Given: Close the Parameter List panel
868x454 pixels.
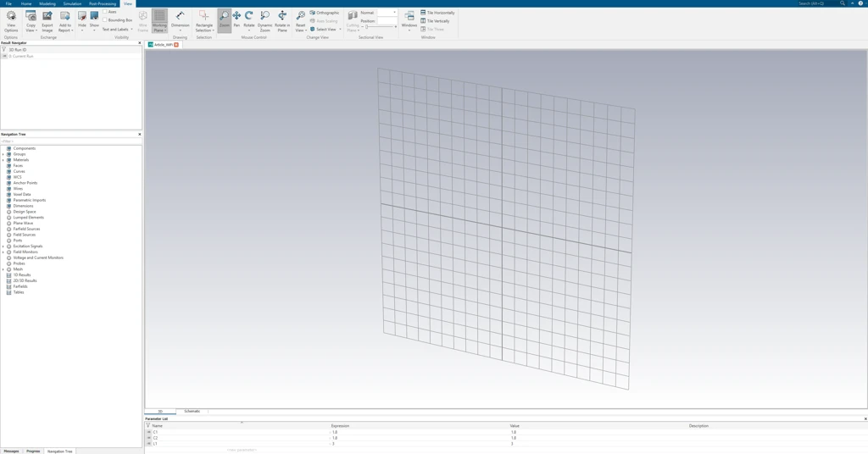Looking at the screenshot, I should tap(865, 419).
